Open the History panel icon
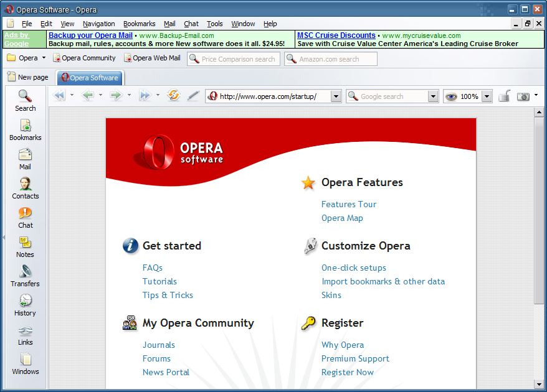The width and height of the screenshot is (547, 392). point(26,301)
